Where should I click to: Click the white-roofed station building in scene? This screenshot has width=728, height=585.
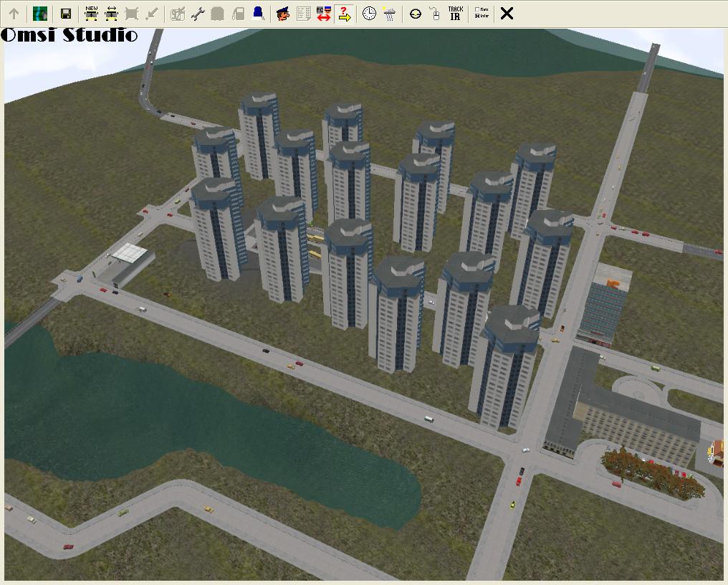click(x=130, y=254)
